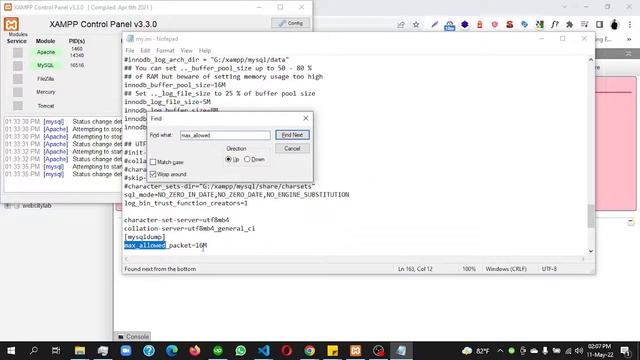Click the Notepad vertical scrollbar thumb
This screenshot has width=640, height=360.
pos(591,216)
